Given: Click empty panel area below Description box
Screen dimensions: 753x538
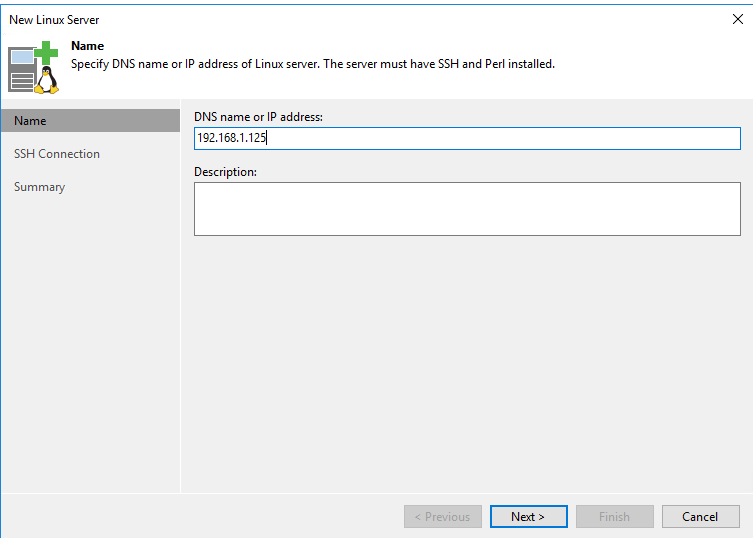Looking at the screenshot, I should coord(467,364).
